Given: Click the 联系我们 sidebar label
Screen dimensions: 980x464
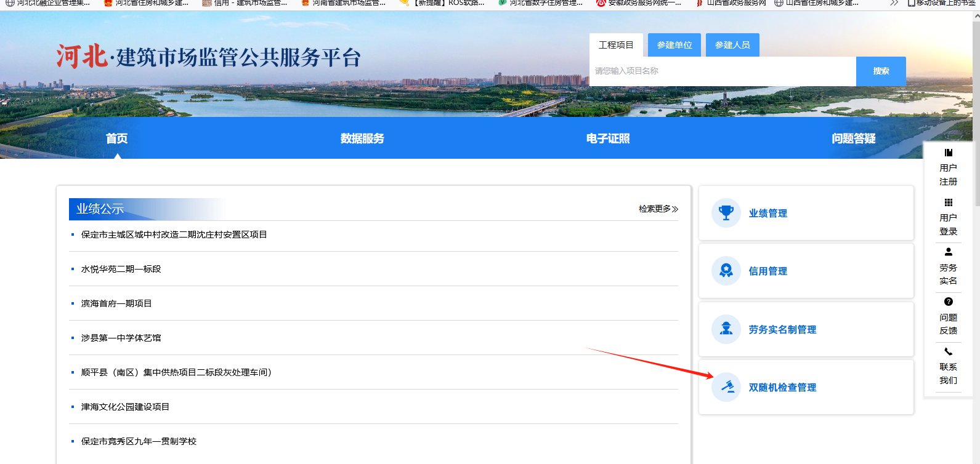Looking at the screenshot, I should coord(949,374).
